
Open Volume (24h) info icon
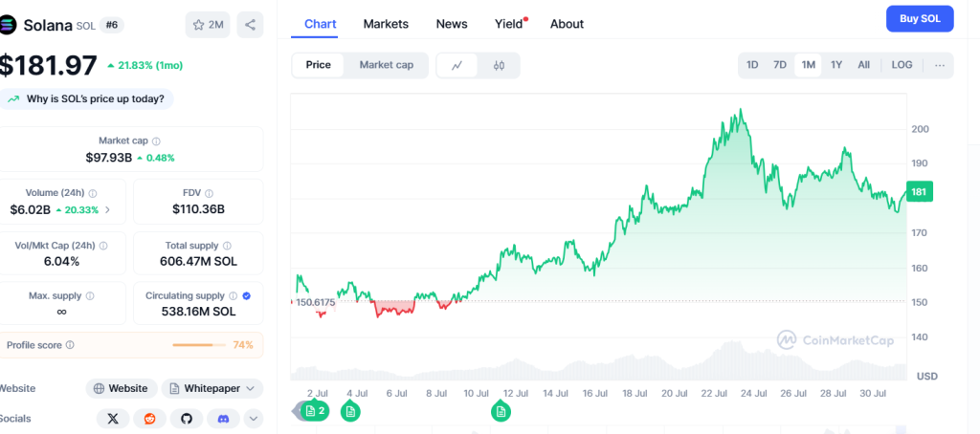[93, 193]
